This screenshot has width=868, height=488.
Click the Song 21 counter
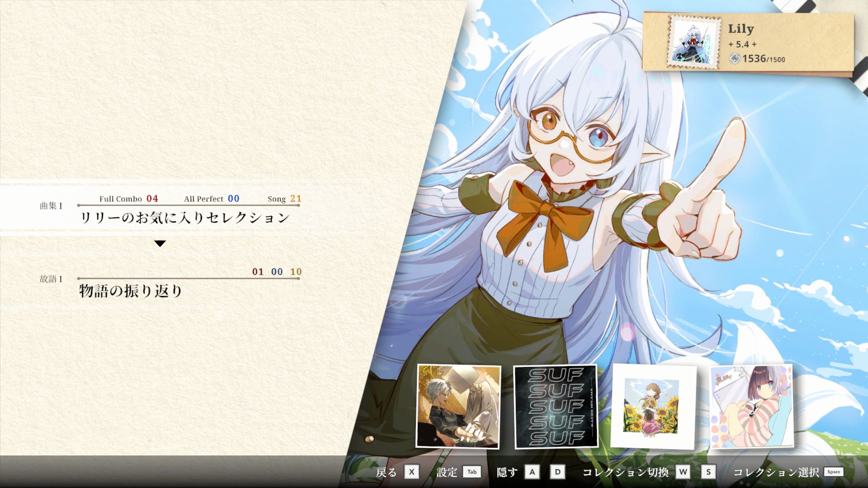(x=284, y=198)
